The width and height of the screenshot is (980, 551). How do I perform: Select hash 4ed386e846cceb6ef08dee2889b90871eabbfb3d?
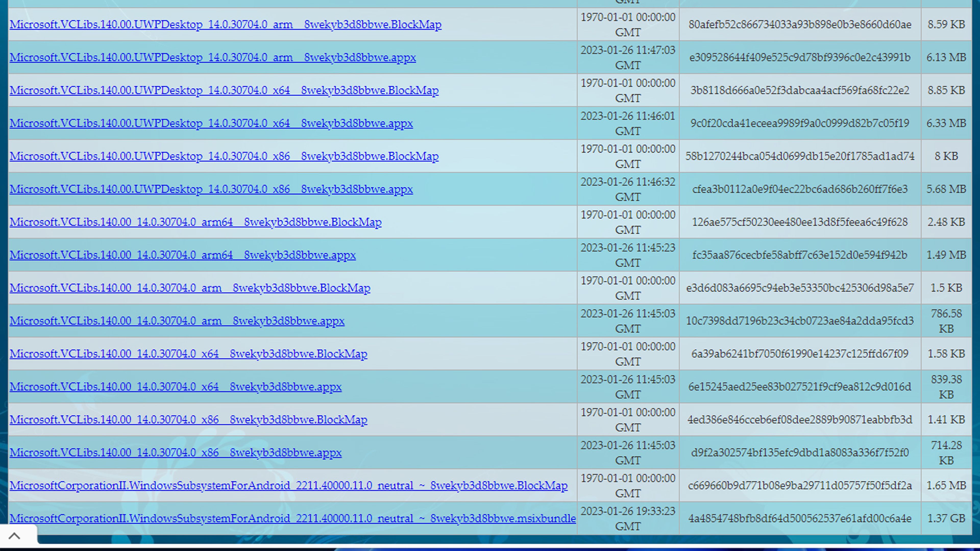[800, 420]
